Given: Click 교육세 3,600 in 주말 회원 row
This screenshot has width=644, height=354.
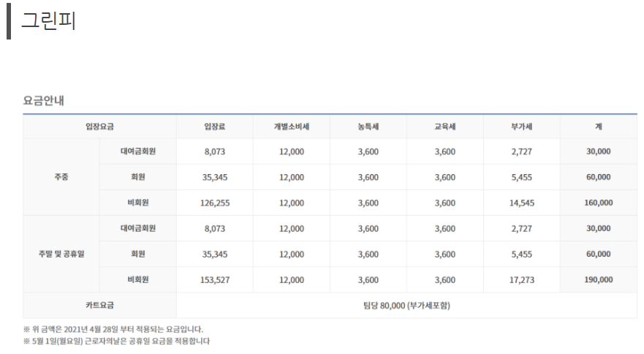Looking at the screenshot, I should click(x=445, y=254).
